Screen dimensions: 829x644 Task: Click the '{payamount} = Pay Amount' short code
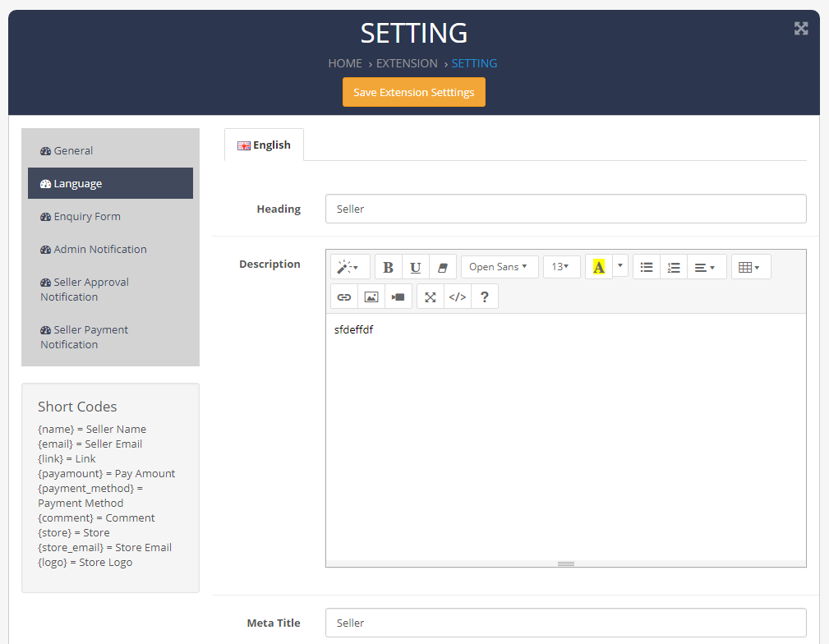point(106,474)
